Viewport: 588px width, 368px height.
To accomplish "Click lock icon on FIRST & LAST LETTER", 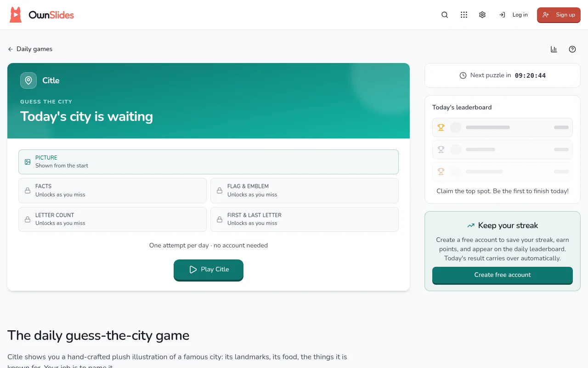I will 220,219.
